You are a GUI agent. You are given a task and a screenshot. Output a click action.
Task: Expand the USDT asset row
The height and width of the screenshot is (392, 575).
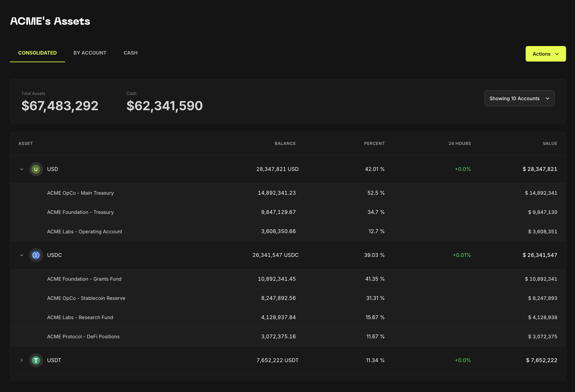(x=22, y=360)
